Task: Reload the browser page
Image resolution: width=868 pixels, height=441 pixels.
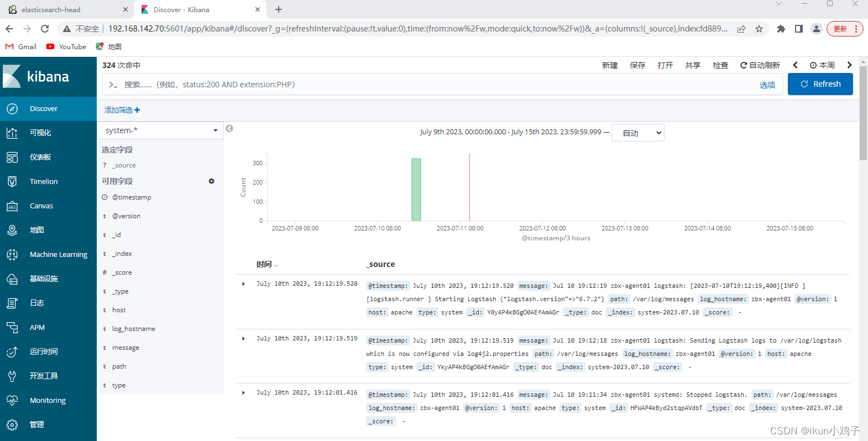Action: (45, 29)
